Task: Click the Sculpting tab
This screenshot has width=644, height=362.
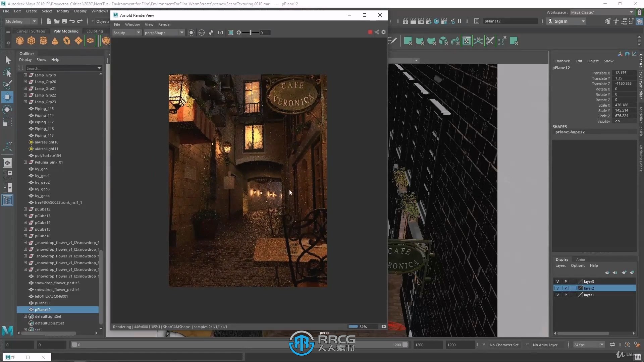Action: coord(95,31)
